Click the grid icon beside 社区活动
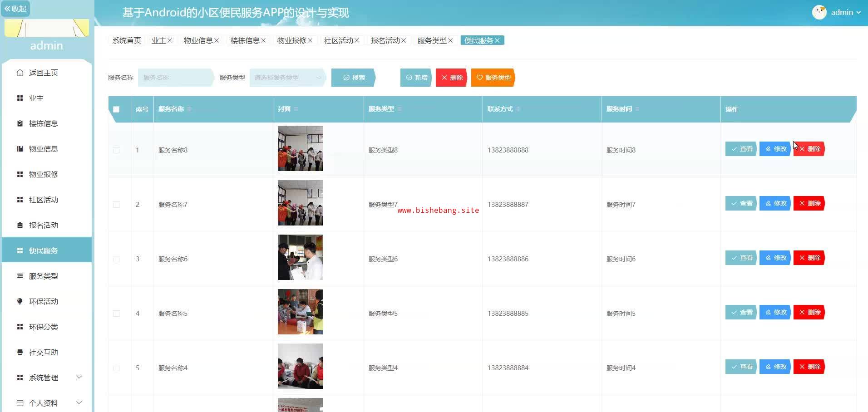Viewport: 868px width, 412px height. tap(20, 200)
